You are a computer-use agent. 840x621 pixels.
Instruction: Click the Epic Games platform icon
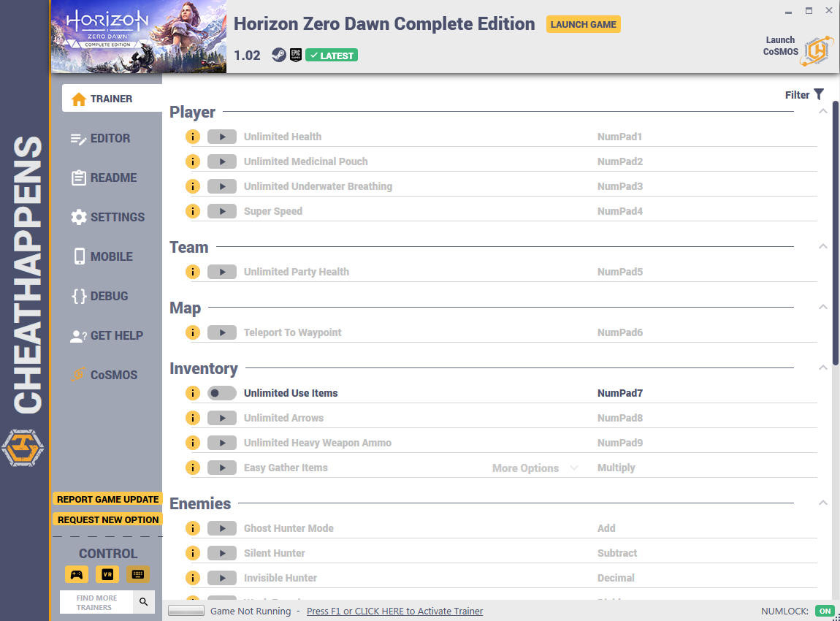(296, 56)
